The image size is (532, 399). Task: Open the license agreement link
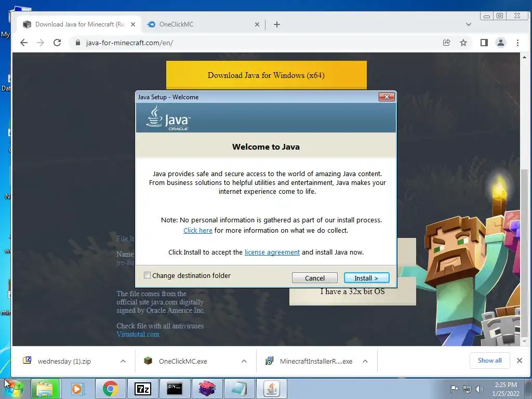[272, 252]
